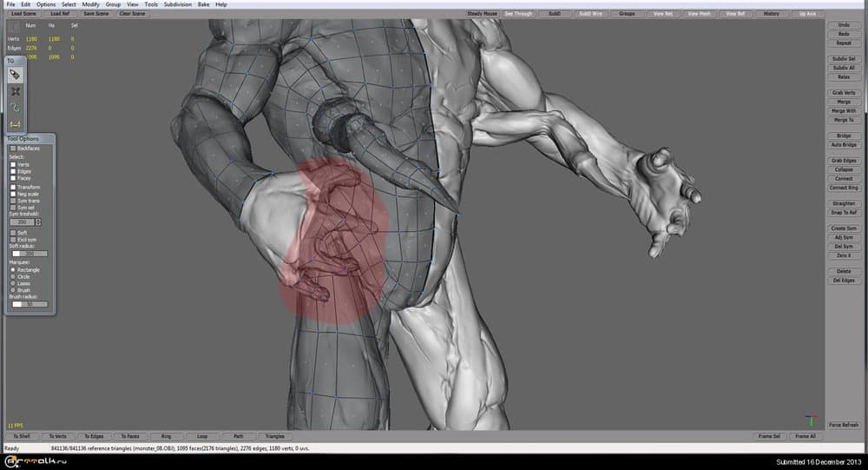Click the Save Scene button
This screenshot has width=868, height=470.
tap(95, 13)
